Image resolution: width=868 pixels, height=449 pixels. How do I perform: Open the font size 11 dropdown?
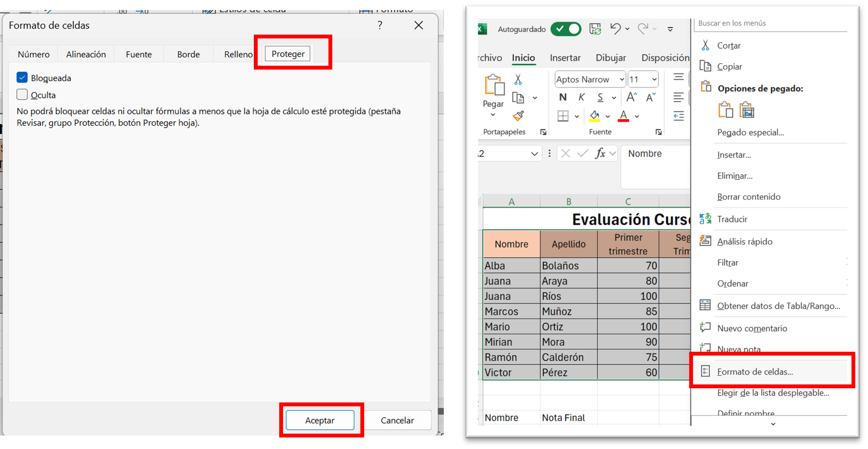click(x=654, y=80)
